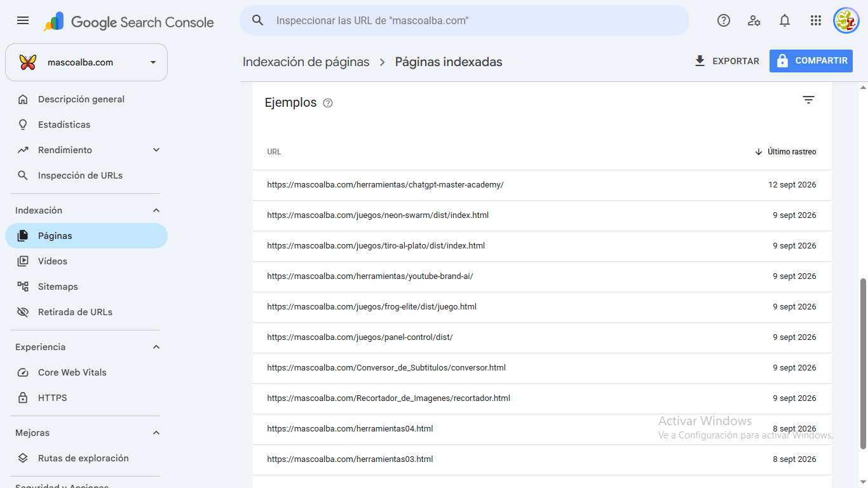Select the herramientas03.html URL row
Screen dimensions: 868x488
[x=542, y=459]
